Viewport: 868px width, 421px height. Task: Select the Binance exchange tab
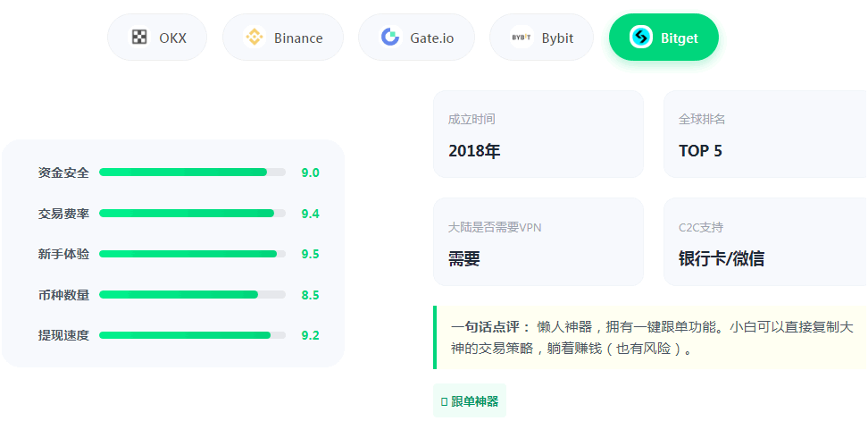point(298,38)
